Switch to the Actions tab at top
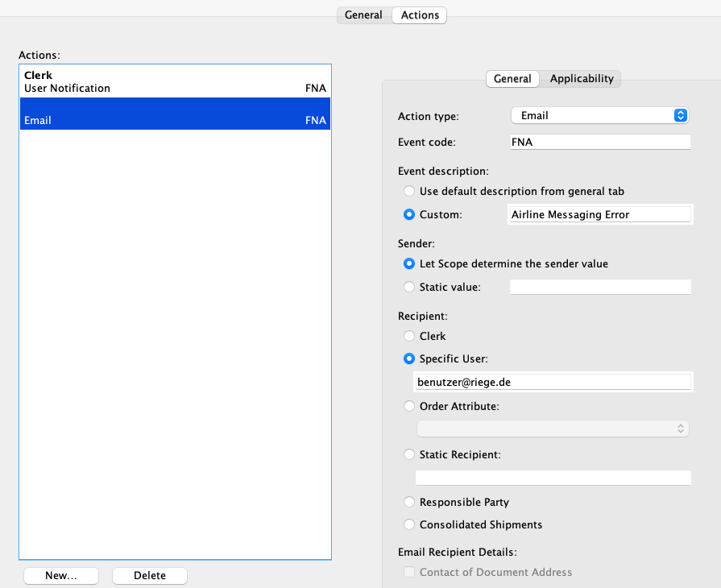Screen dimensions: 721x588 419,14
